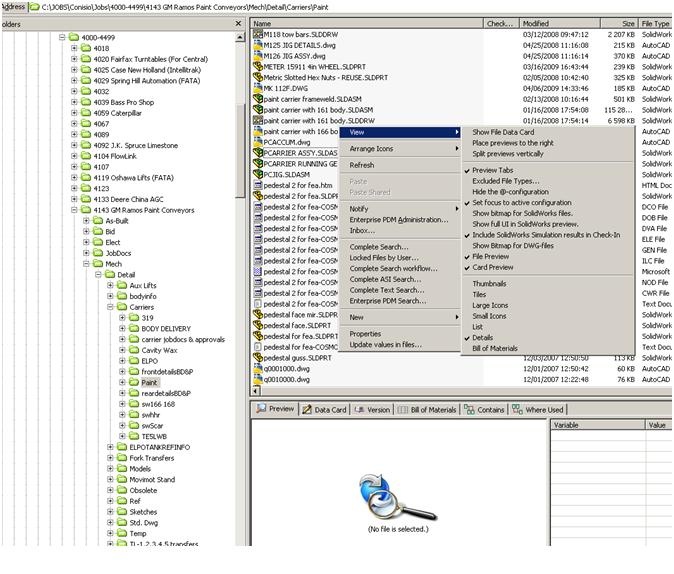The image size is (674, 574).
Task: Click the M125 JIG DETAILS.dwg file icon
Action: point(257,45)
